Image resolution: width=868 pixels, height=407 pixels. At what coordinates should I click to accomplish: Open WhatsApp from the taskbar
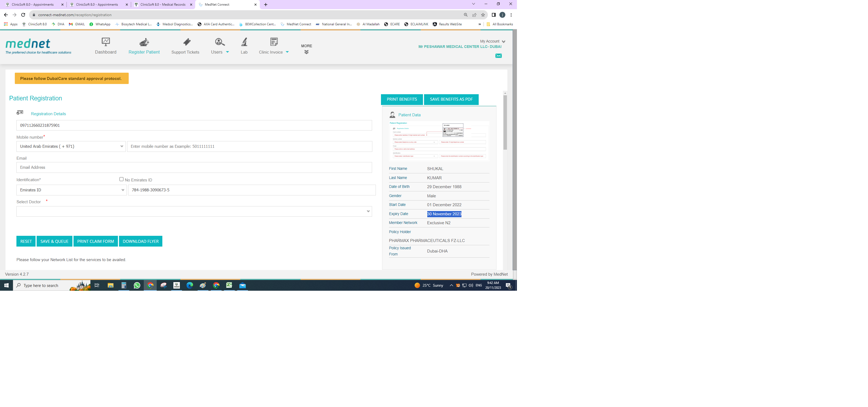point(137,285)
